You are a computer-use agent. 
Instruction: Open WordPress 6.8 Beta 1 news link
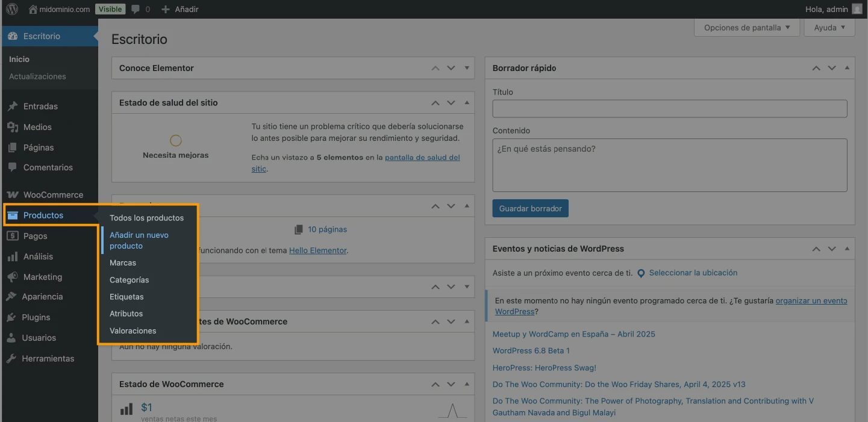coord(531,350)
